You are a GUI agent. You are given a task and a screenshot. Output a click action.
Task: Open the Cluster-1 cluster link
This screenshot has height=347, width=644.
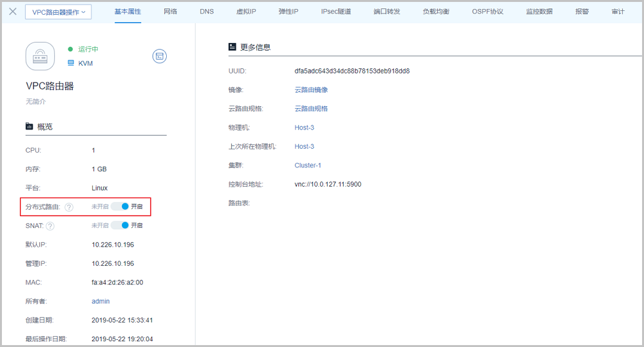coord(308,165)
